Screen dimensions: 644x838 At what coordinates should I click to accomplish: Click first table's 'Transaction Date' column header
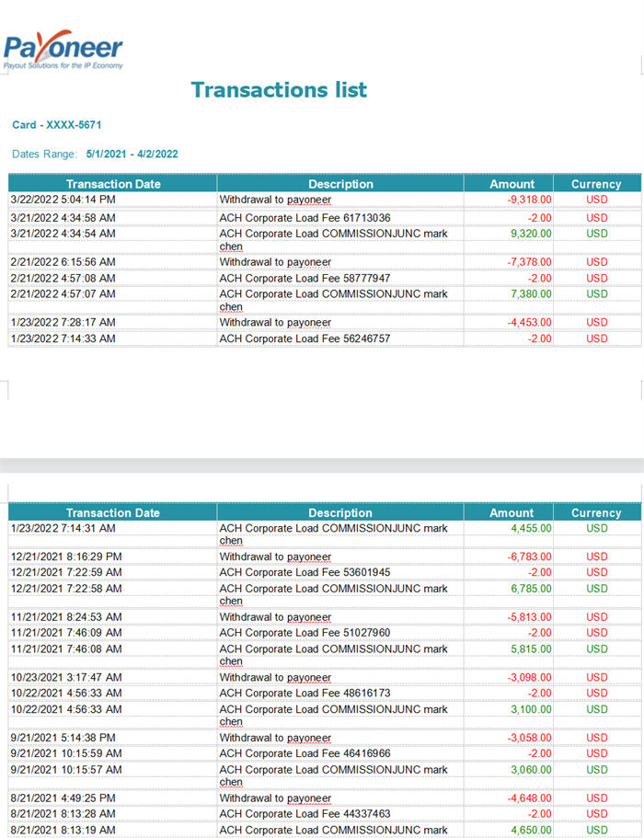[x=113, y=184]
